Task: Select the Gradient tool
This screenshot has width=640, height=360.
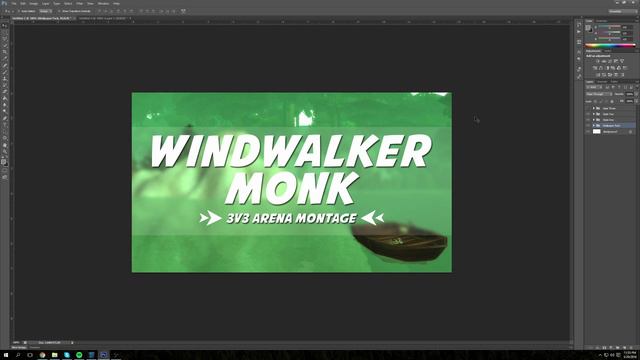Action: (4, 98)
